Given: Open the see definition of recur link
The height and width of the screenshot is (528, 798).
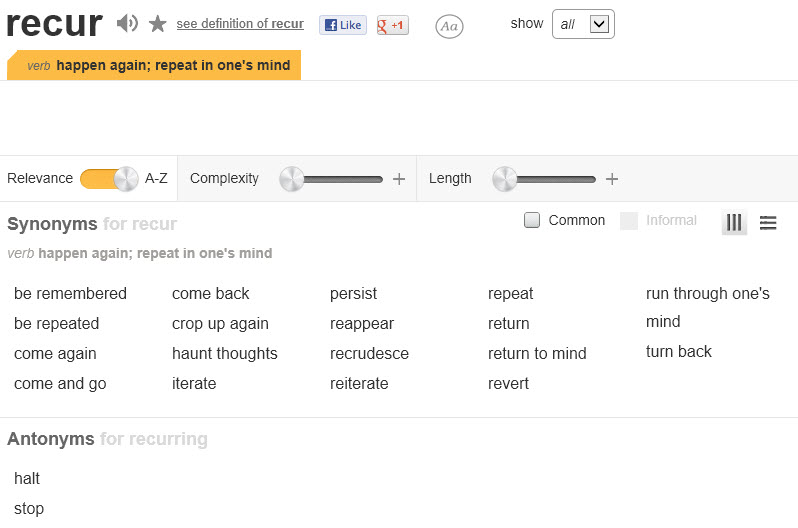Looking at the screenshot, I should [x=240, y=23].
